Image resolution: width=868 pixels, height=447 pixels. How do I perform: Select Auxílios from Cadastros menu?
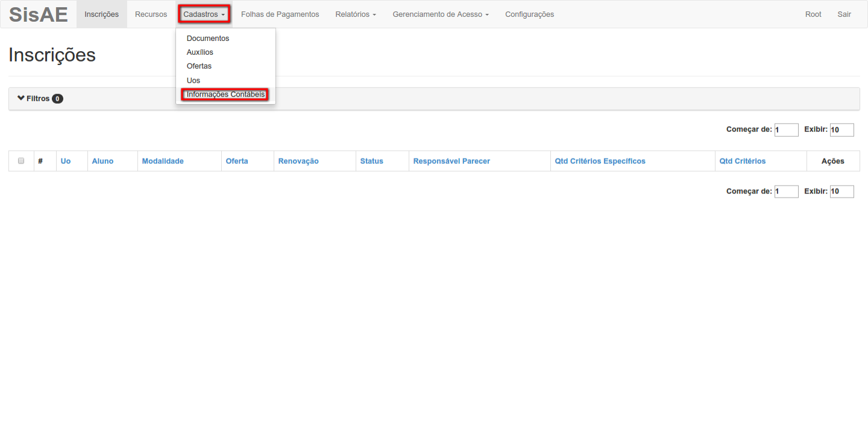pos(200,52)
